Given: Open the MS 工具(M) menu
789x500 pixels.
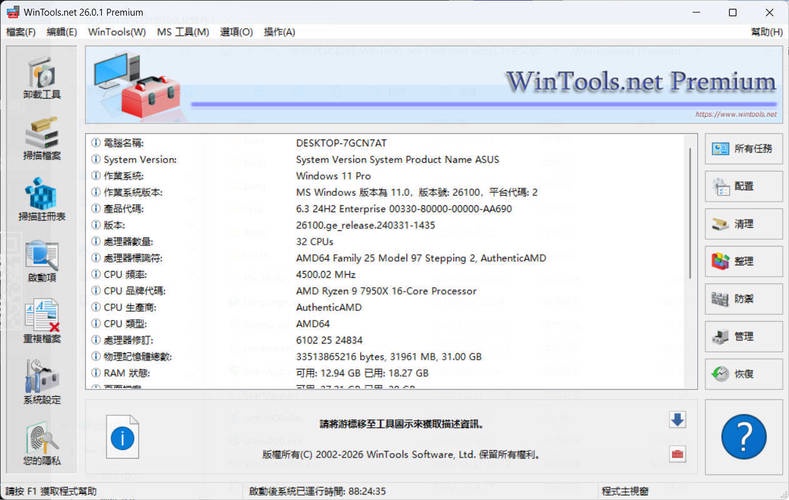Looking at the screenshot, I should pyautogui.click(x=183, y=32).
